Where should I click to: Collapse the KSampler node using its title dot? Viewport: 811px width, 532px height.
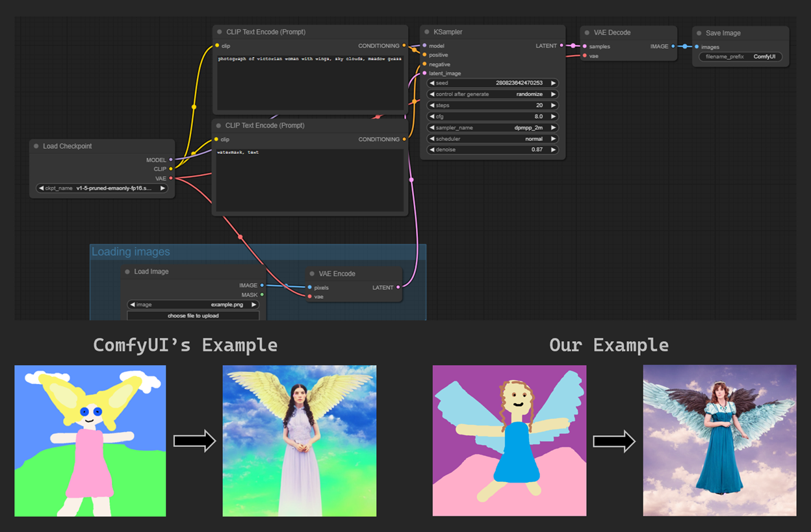pos(427,32)
